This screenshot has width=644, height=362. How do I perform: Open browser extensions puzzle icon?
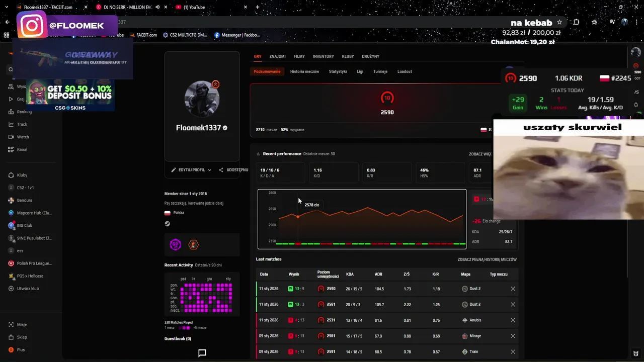[577, 22]
